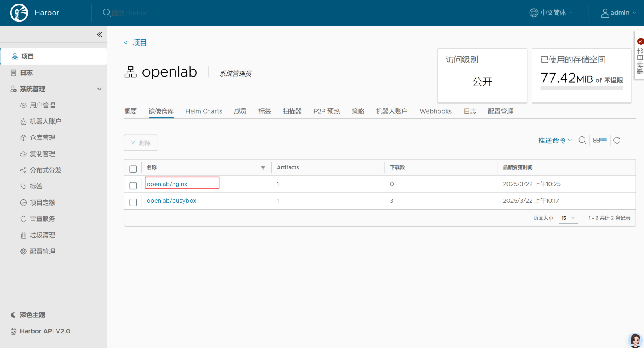The image size is (644, 348).
Task: Switch to the Webhooks tab
Action: pyautogui.click(x=436, y=111)
